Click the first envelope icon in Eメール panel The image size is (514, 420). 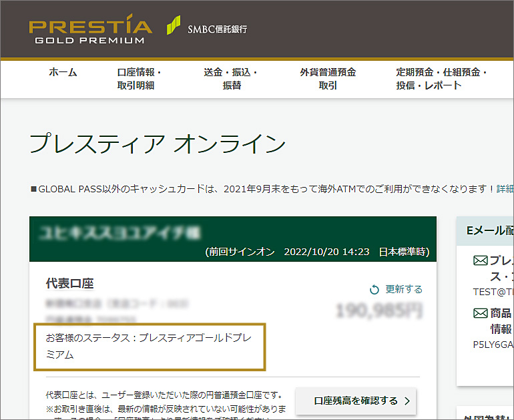[480, 260]
